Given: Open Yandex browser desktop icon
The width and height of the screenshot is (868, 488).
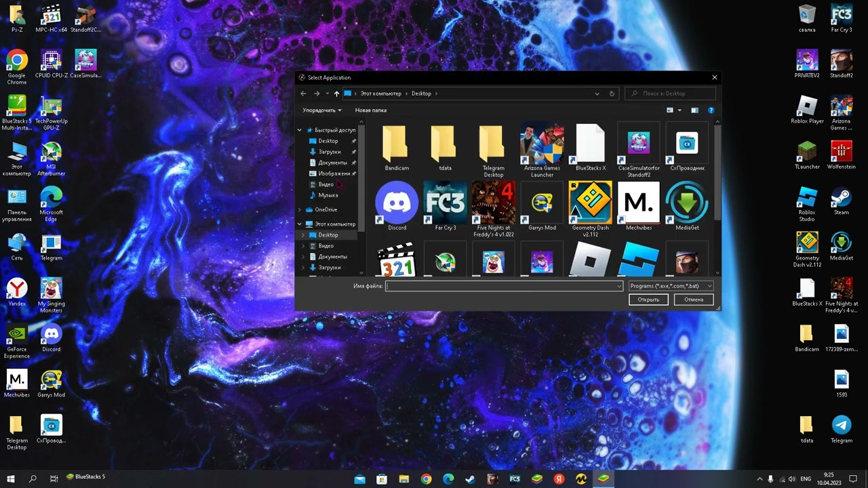Looking at the screenshot, I should (17, 292).
